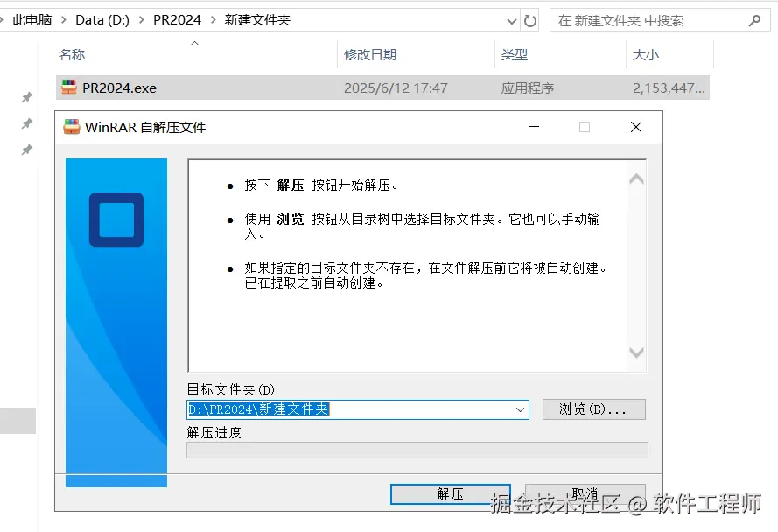This screenshot has width=778, height=532.
Task: Click the 2025/6/12 17:47 date cell
Action: click(396, 87)
